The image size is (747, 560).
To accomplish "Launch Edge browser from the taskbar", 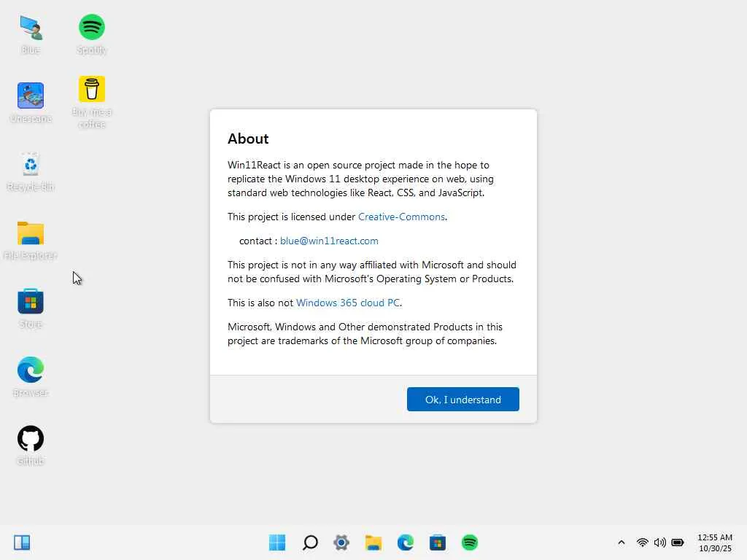I will click(x=406, y=542).
